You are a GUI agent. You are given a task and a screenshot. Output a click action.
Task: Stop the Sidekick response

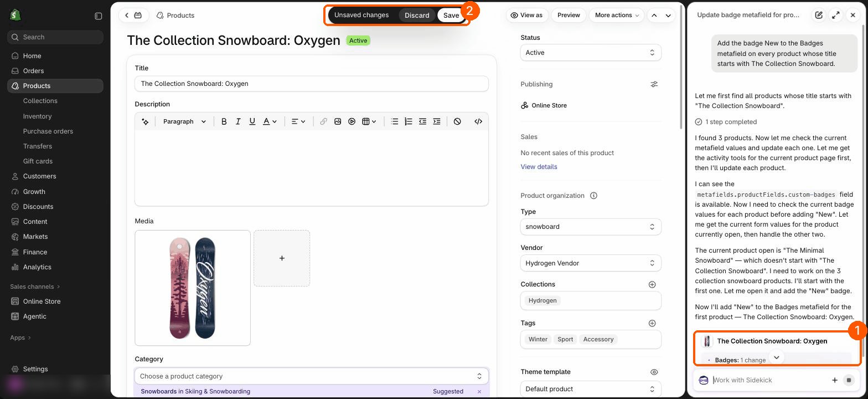pyautogui.click(x=849, y=380)
